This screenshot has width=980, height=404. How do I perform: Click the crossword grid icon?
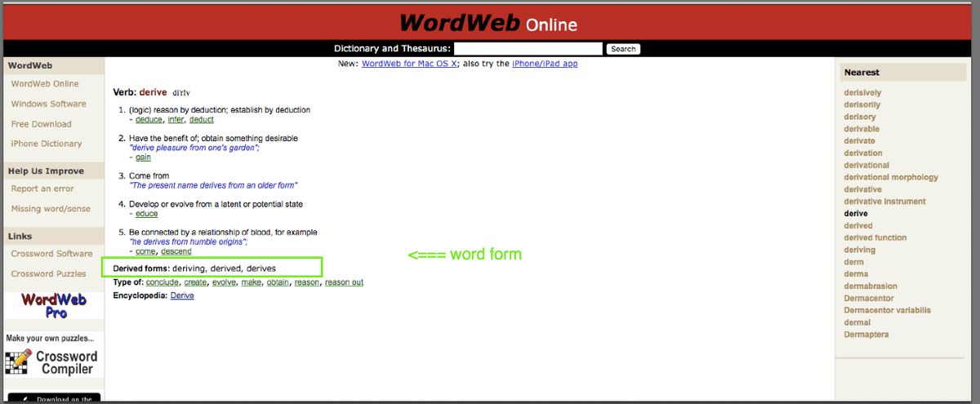18,363
